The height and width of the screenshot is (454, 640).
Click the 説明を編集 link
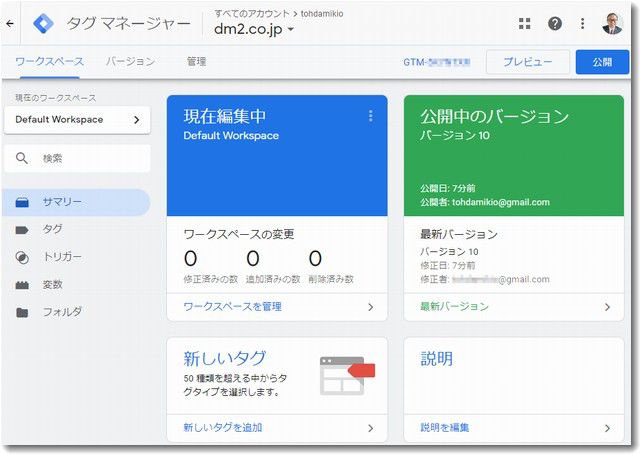[444, 427]
